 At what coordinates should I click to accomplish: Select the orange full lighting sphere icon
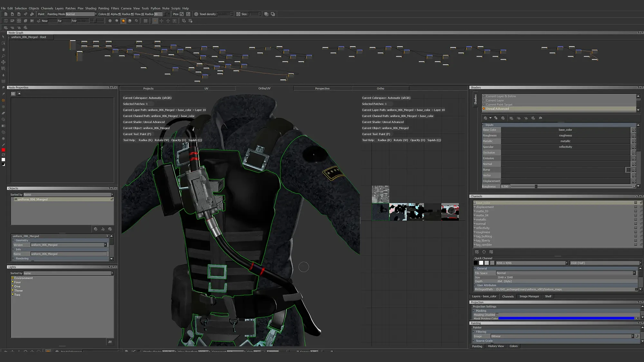123,21
